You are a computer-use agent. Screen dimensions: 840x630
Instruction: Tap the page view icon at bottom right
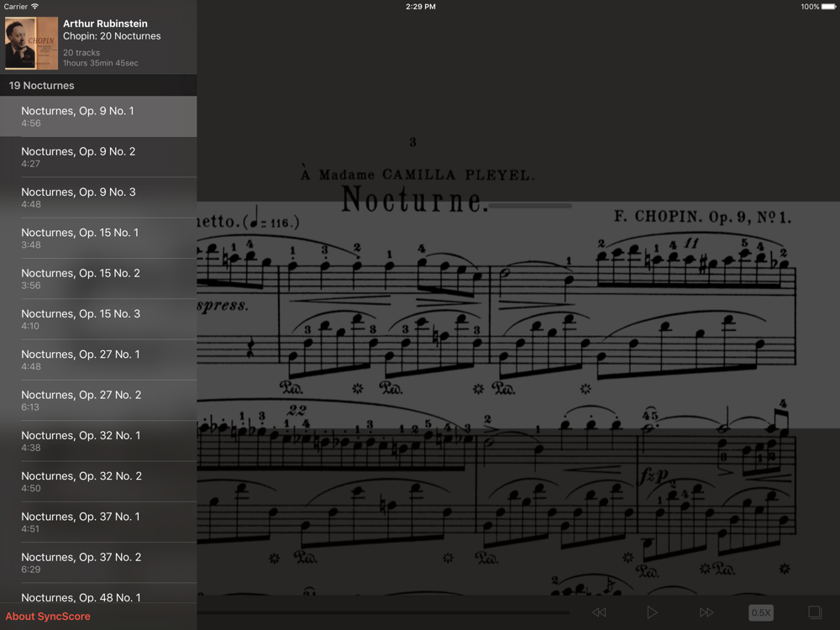coord(815,612)
